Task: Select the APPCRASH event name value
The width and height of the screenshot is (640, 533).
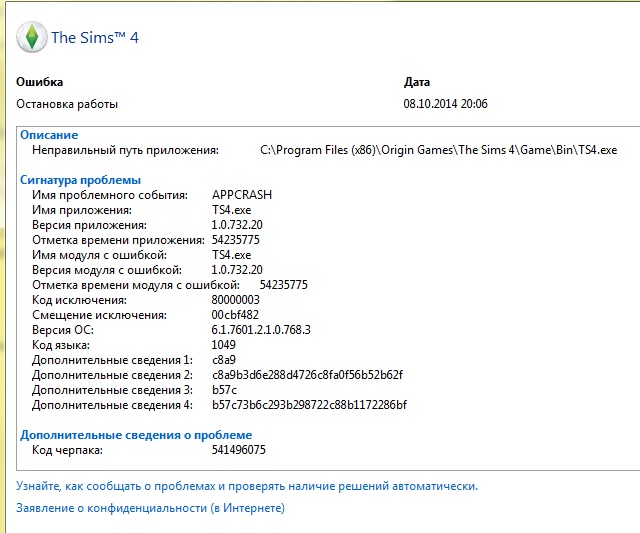Action: (242, 195)
